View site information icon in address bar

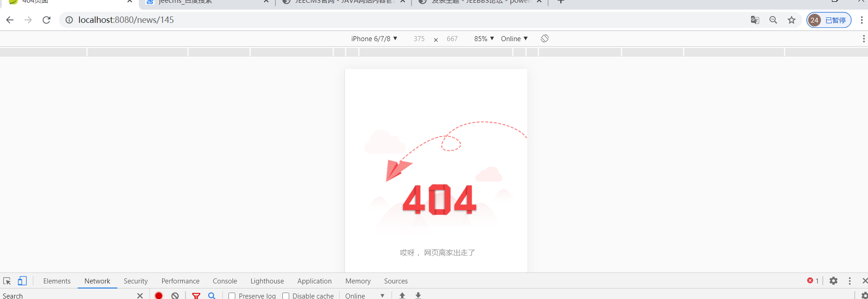click(69, 20)
